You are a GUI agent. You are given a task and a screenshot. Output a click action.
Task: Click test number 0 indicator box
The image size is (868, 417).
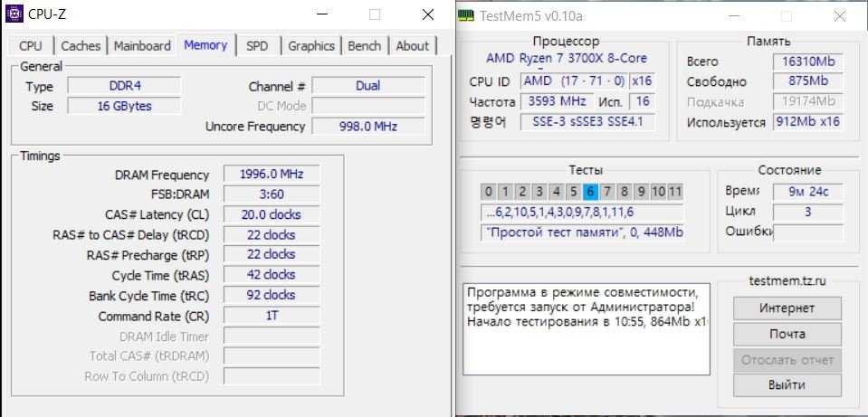point(489,191)
